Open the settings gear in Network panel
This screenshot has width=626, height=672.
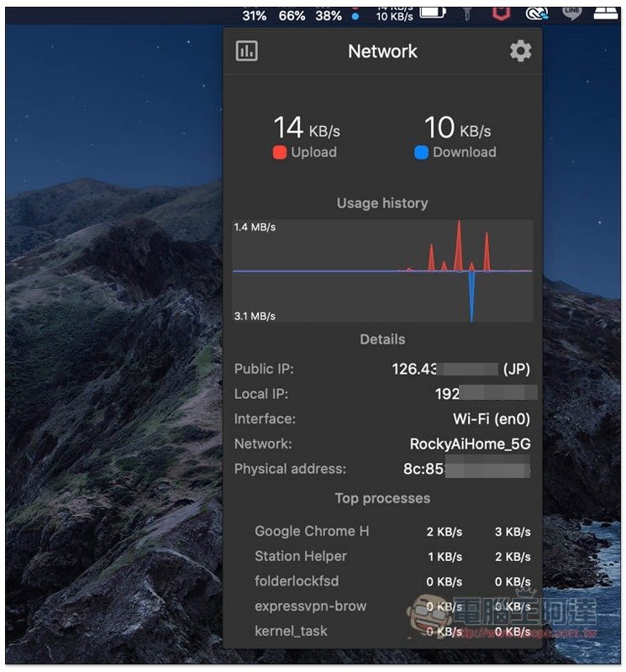(520, 51)
